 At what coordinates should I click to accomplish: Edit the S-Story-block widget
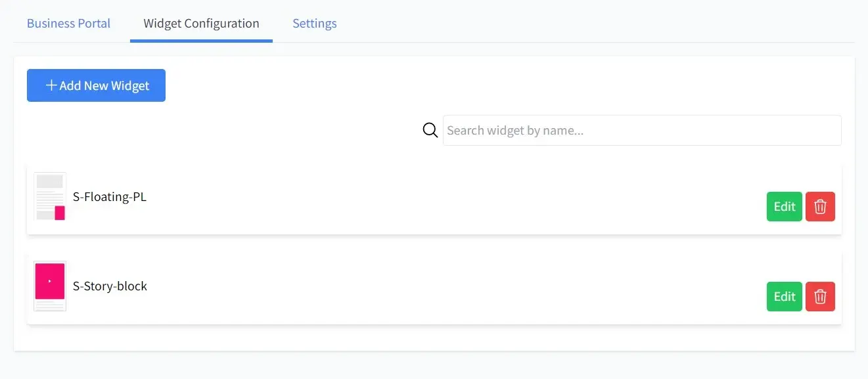click(784, 296)
